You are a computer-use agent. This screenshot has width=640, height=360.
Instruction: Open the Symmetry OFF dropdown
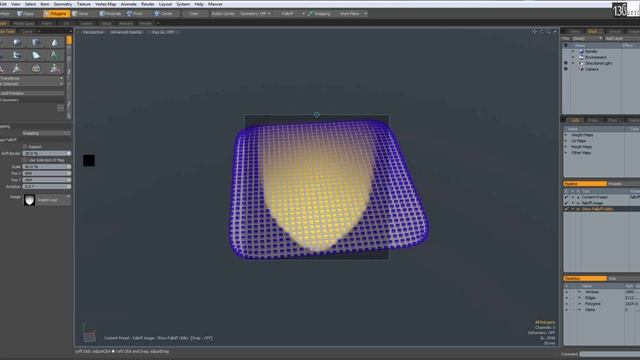[255, 13]
